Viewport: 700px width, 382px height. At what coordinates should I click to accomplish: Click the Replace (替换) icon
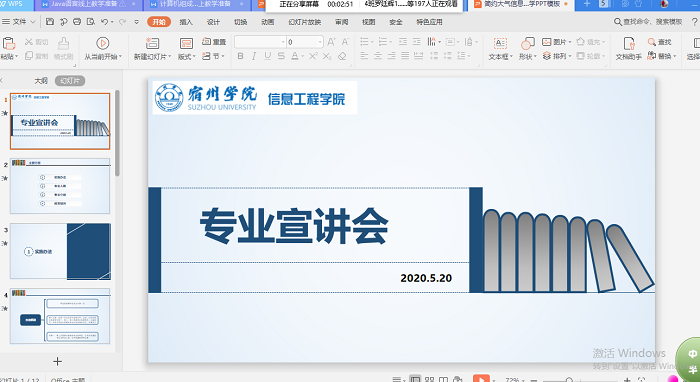pos(652,56)
